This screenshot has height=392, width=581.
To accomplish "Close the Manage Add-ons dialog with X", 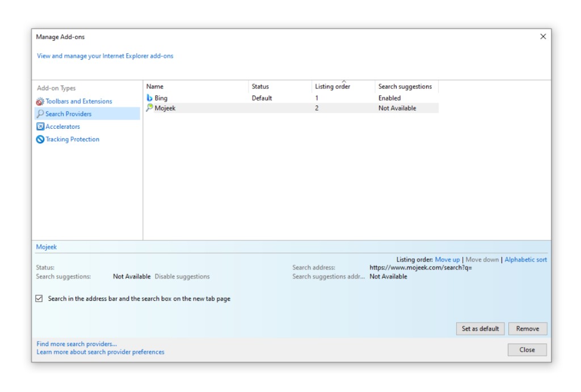I will [x=543, y=36].
